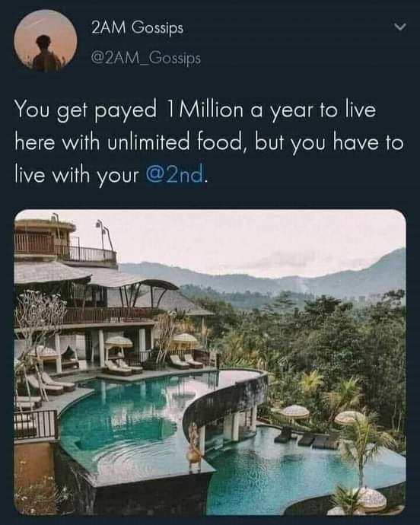Viewport: 420px width, 525px height.
Task: Click the words "live with your"
Action: tap(76, 175)
